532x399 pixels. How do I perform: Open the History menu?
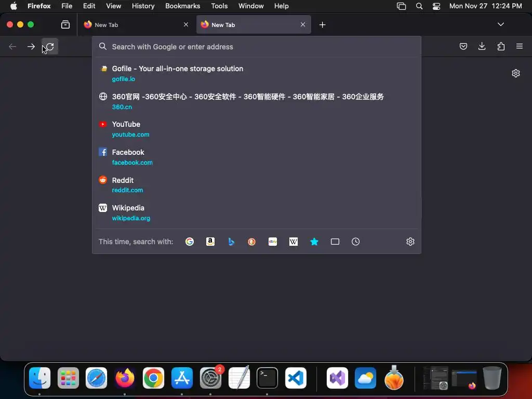(x=143, y=6)
